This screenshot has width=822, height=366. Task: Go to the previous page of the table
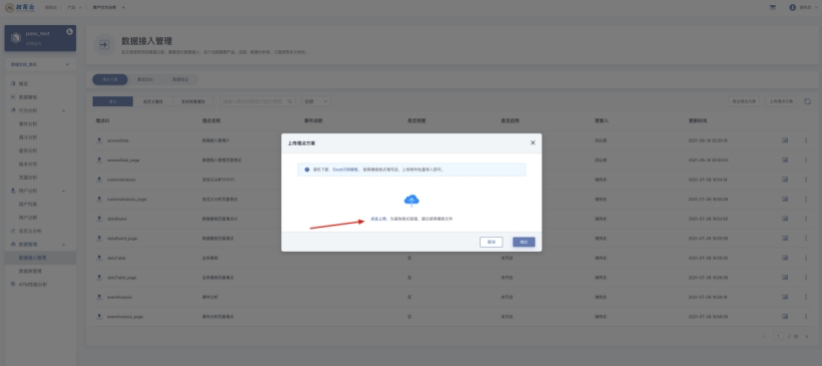(x=765, y=336)
